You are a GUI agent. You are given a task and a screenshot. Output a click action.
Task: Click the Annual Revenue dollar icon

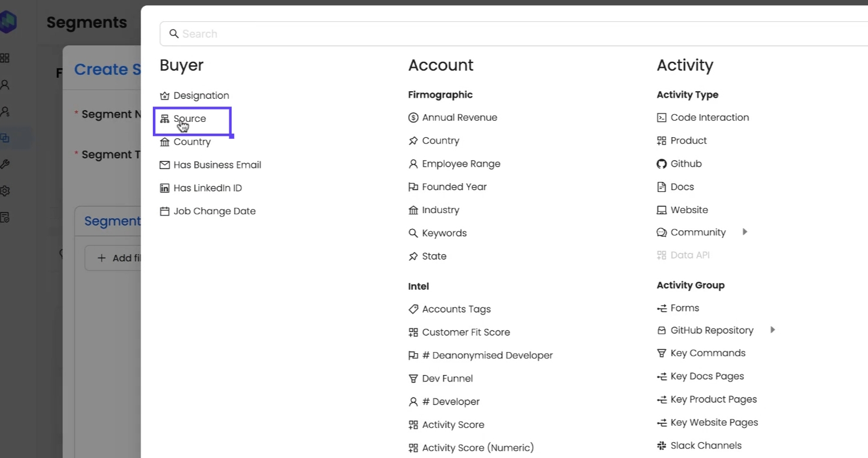tap(413, 118)
